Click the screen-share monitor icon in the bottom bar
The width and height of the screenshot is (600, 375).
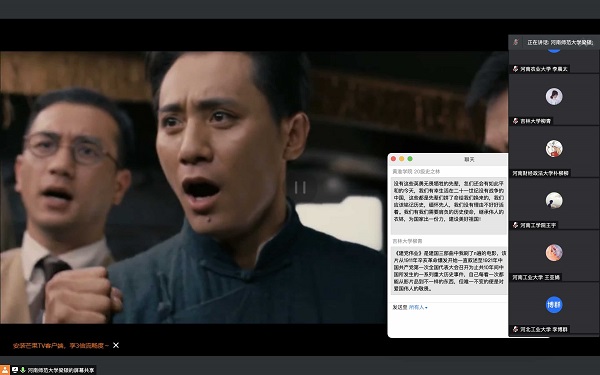point(15,370)
